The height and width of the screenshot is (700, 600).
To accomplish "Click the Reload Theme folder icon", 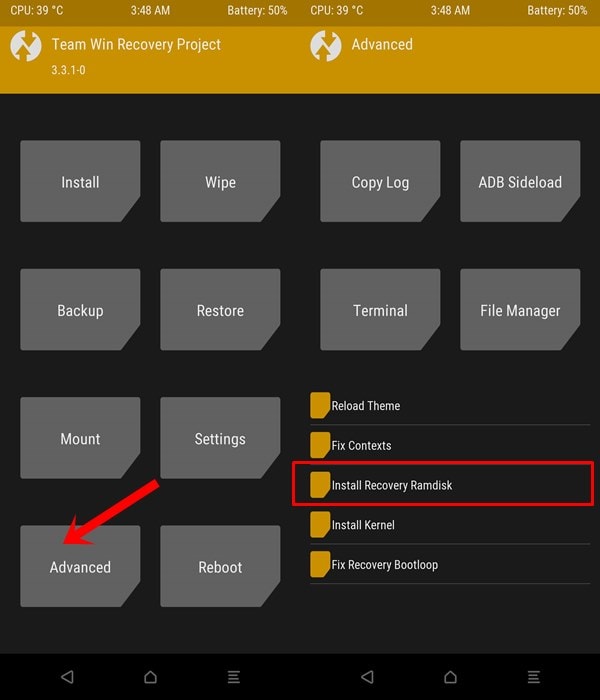I will pos(320,405).
